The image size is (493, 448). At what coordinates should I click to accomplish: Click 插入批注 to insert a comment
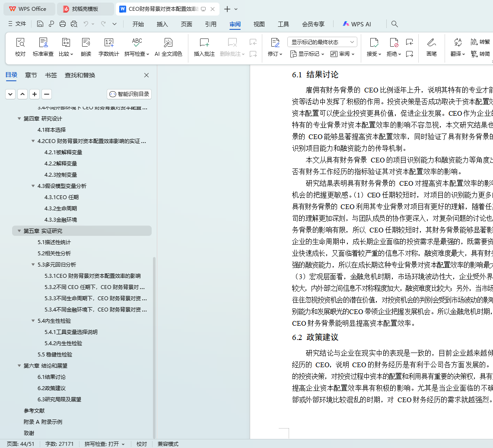point(204,47)
